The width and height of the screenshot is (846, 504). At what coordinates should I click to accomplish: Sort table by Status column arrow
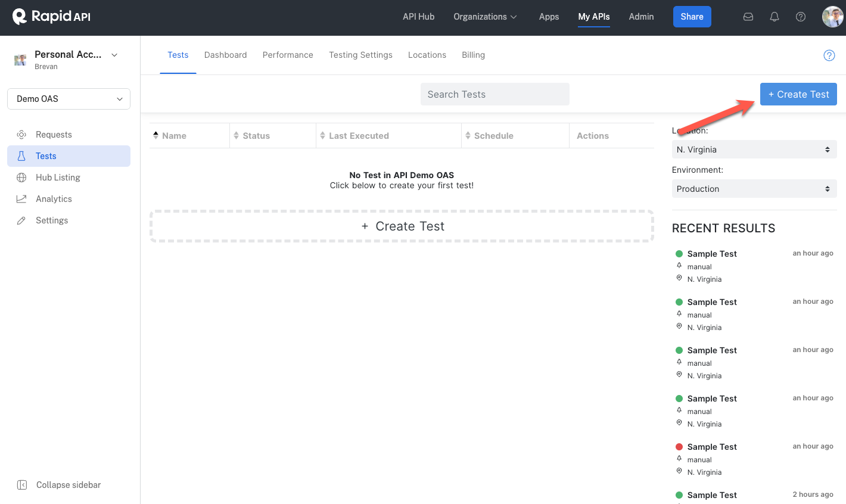(237, 135)
